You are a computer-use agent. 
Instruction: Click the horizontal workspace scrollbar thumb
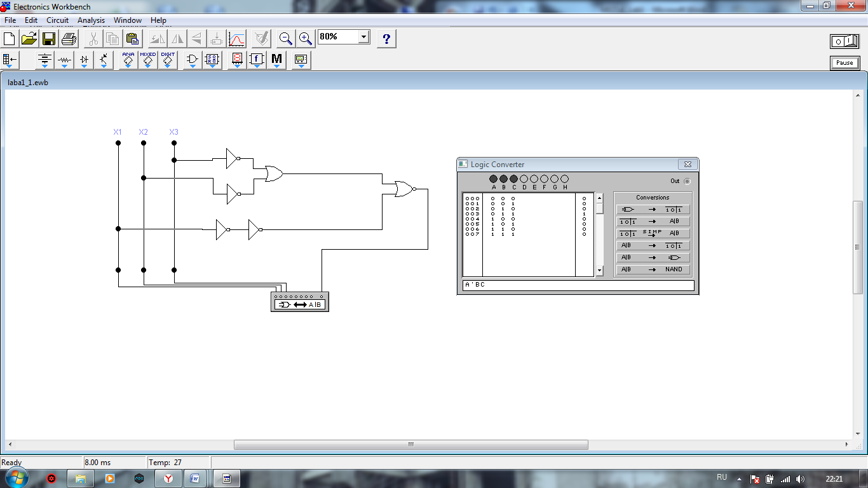click(x=411, y=445)
